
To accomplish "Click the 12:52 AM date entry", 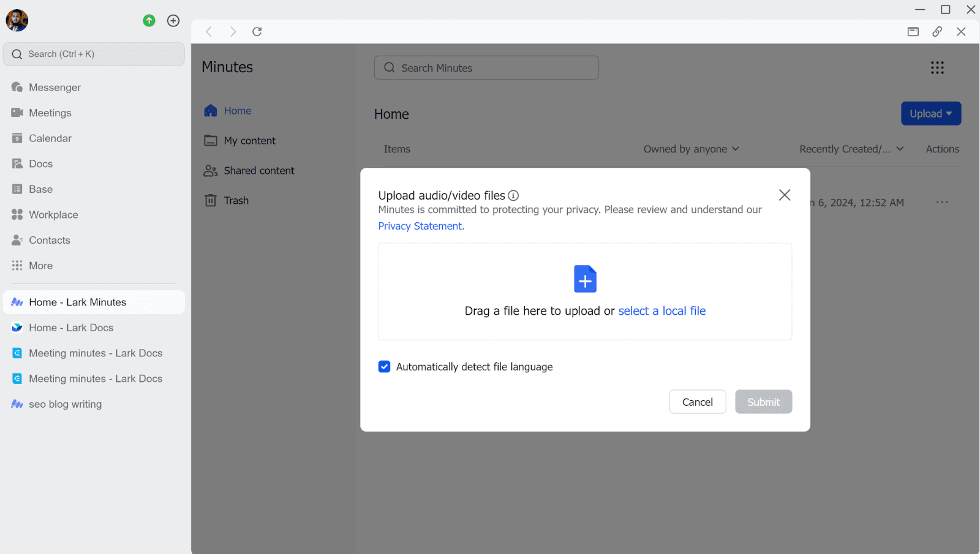I will pos(857,203).
